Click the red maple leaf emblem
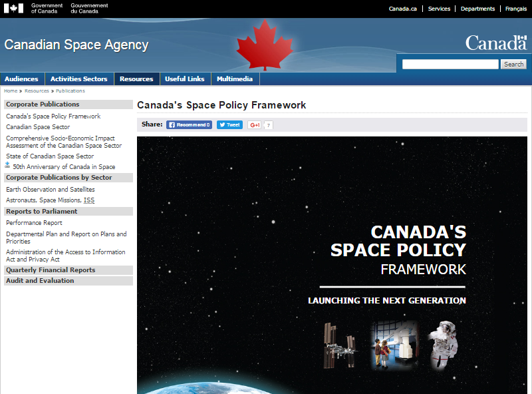Image resolution: width=532 pixels, height=394 pixels. (265, 45)
